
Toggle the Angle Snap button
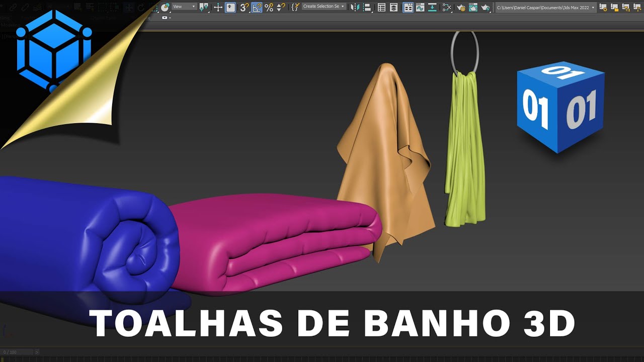point(257,7)
